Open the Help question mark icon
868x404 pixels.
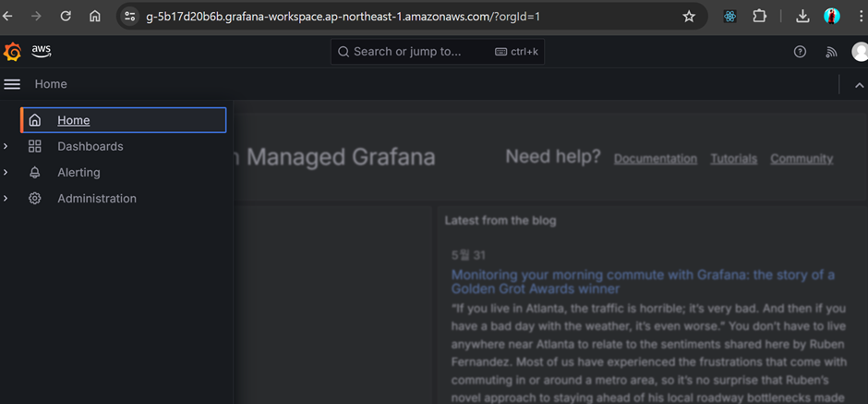(x=800, y=52)
